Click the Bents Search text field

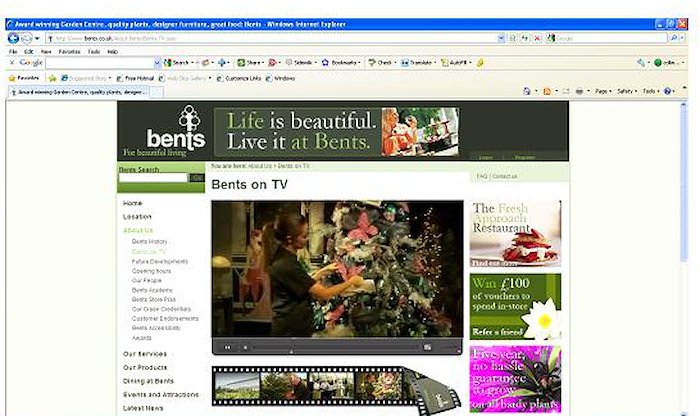[x=153, y=178]
